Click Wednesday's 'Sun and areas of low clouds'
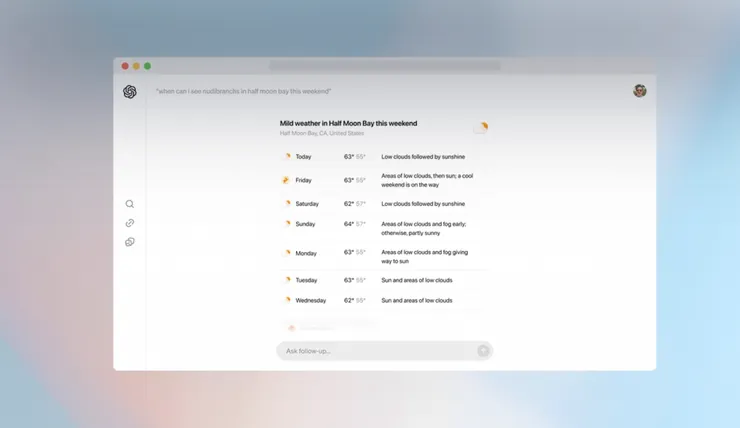 pyautogui.click(x=417, y=301)
